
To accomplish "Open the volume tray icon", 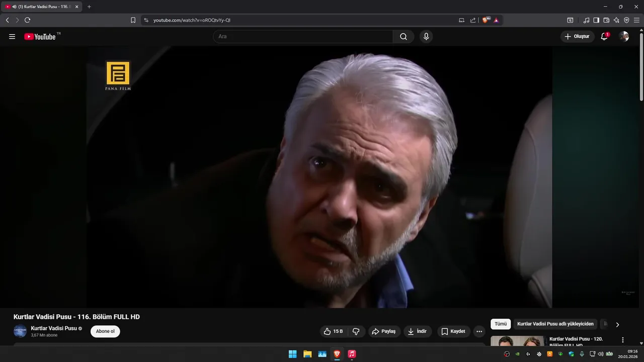I will pyautogui.click(x=600, y=354).
